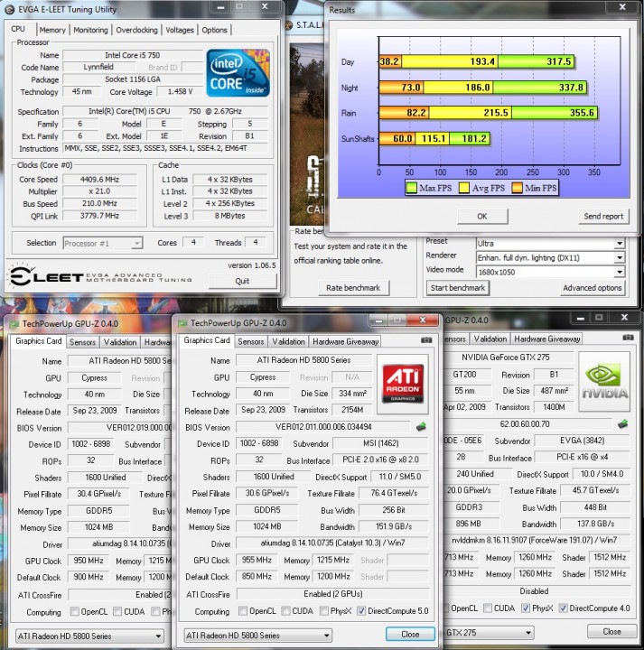644x650 pixels.
Task: Click the Core Speed 4409.6 MHz field
Action: pos(99,180)
